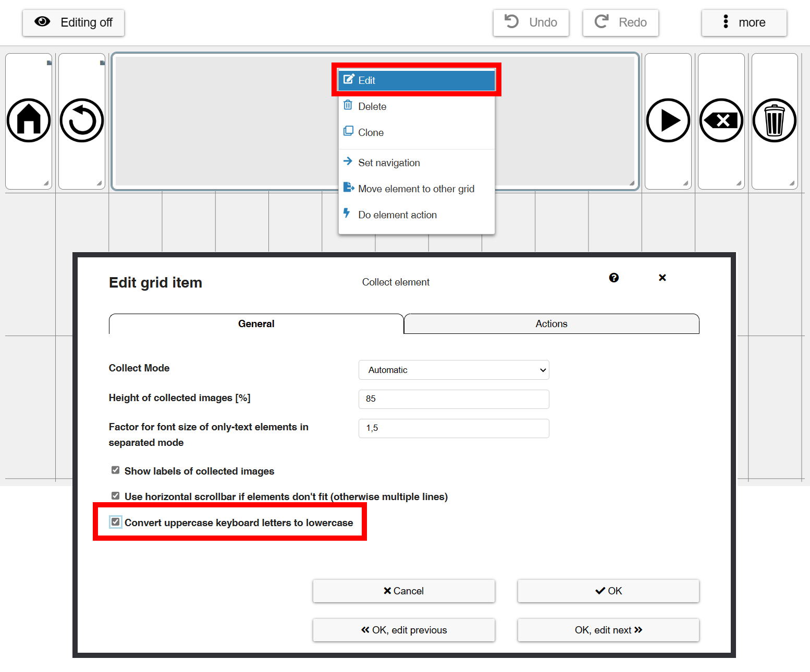810x672 pixels.
Task: Click the resize handle of the backspace element
Action: (x=739, y=183)
